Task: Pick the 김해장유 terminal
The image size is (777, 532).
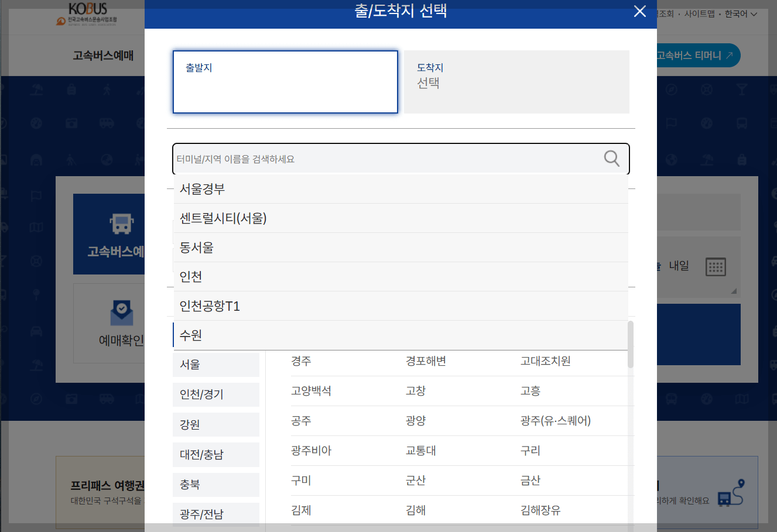Action: click(x=540, y=510)
